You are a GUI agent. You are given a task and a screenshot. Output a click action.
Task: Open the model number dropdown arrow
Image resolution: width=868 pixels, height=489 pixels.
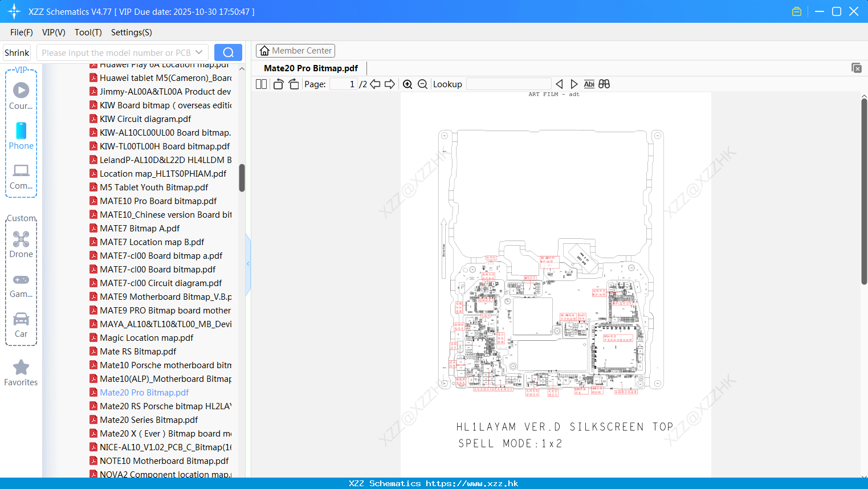click(x=199, y=52)
